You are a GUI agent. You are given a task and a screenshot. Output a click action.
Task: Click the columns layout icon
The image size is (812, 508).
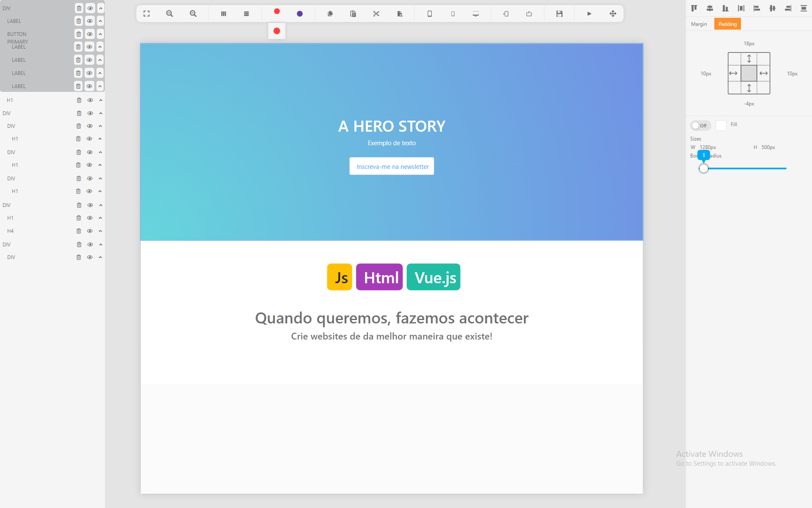pos(223,14)
